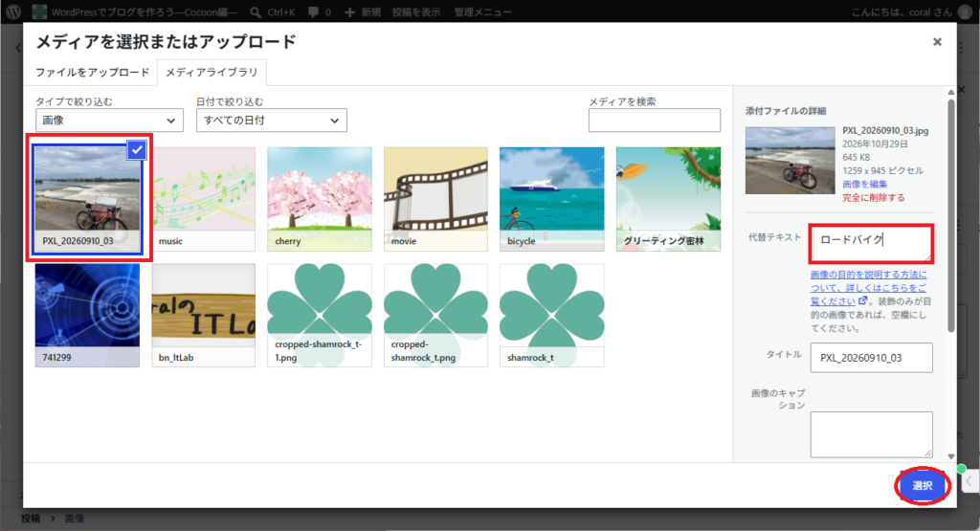Select the cropped-shamrock_t.png thumbnail
This screenshot has width=980, height=531.
click(435, 316)
